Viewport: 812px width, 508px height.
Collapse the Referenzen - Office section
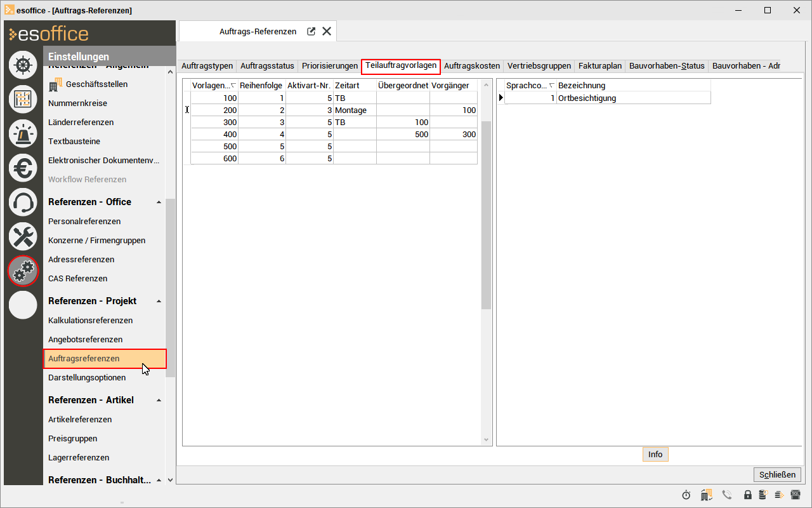[x=159, y=202]
